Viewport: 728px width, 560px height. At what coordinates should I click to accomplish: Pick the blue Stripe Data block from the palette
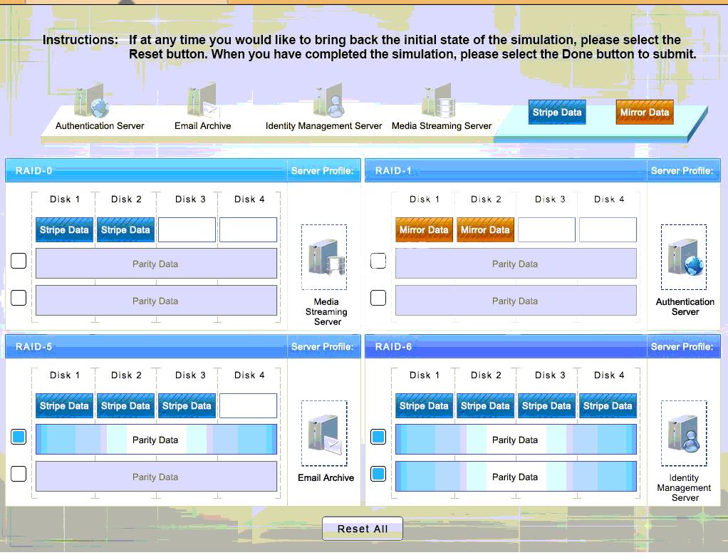(x=557, y=113)
